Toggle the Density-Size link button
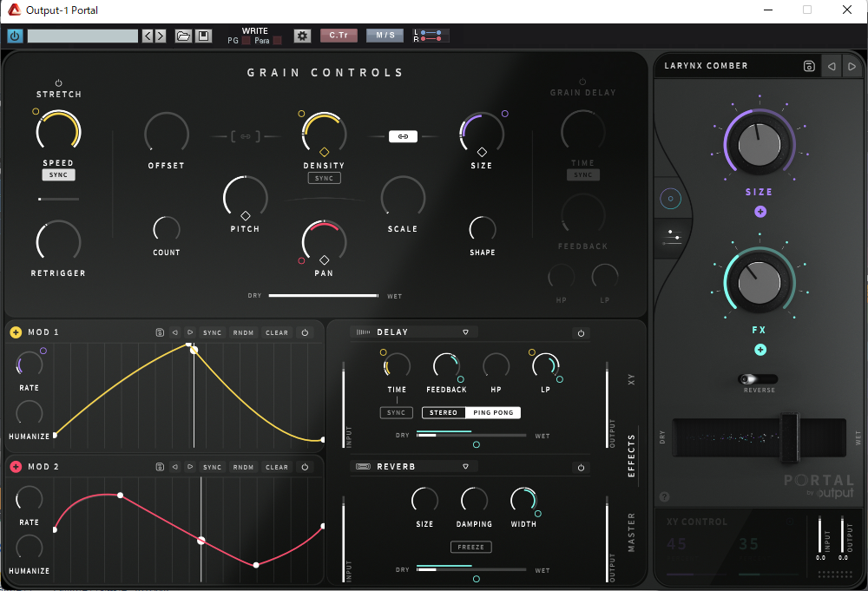The height and width of the screenshot is (591, 868). coord(403,136)
